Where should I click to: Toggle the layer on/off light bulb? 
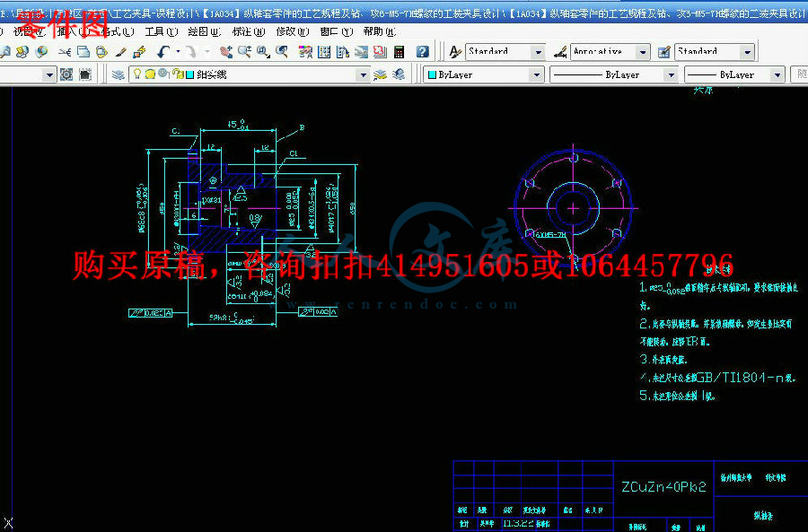tap(137, 74)
